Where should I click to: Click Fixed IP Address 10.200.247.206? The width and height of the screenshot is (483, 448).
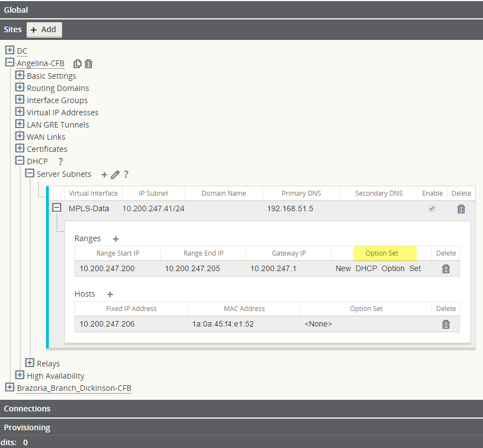coord(107,324)
